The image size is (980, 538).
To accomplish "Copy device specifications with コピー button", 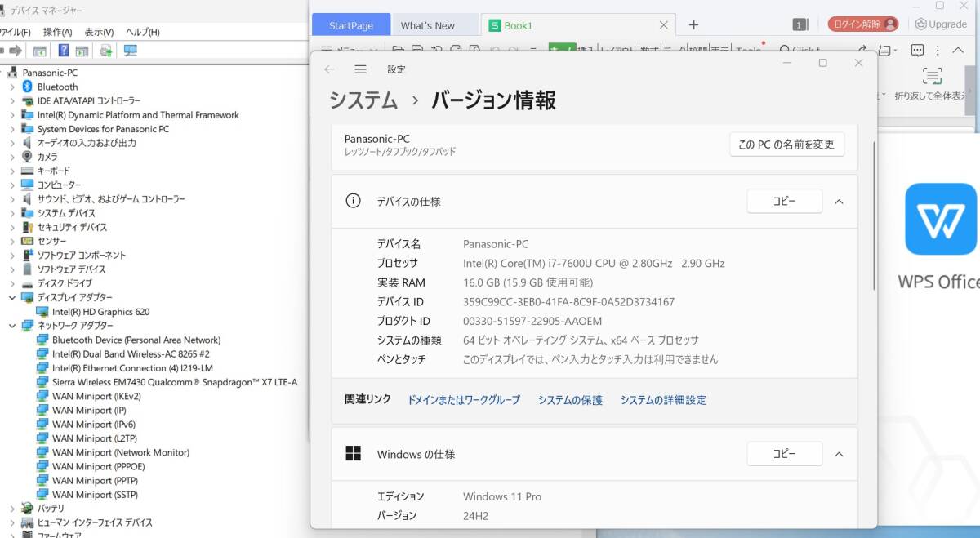I will [784, 201].
